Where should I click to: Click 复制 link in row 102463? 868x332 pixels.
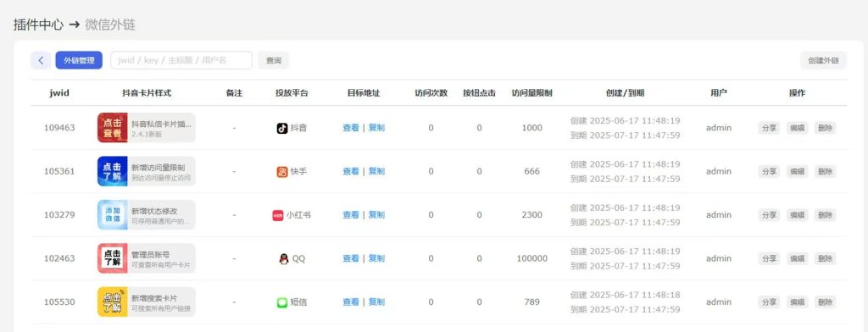point(376,258)
